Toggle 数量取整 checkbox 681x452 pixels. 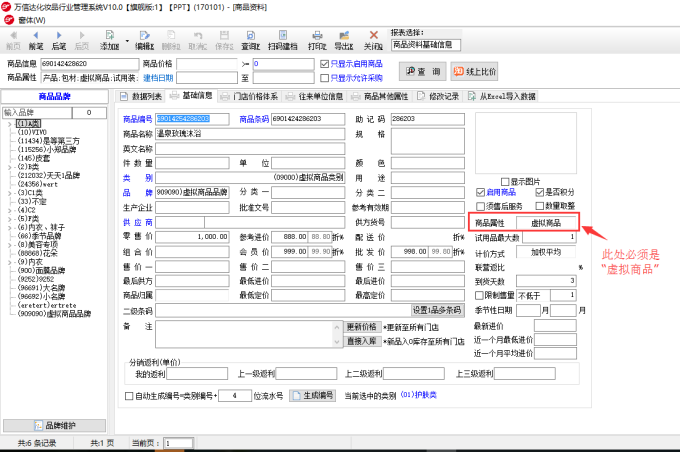[x=540, y=206]
